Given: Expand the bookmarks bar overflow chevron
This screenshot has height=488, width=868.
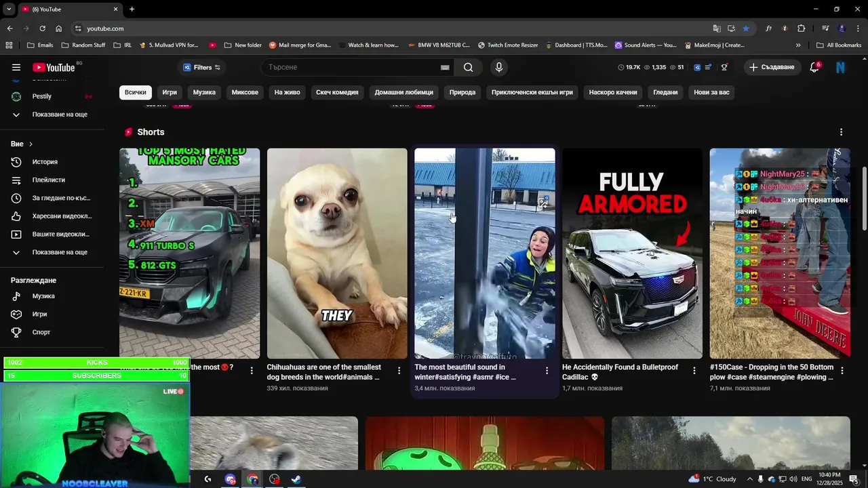Looking at the screenshot, I should pyautogui.click(x=798, y=45).
